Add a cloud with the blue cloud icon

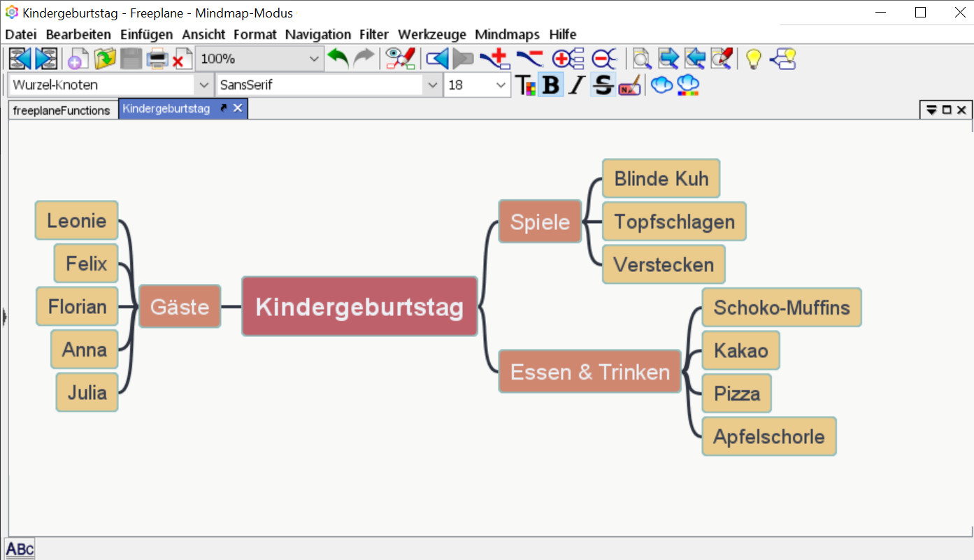(661, 85)
